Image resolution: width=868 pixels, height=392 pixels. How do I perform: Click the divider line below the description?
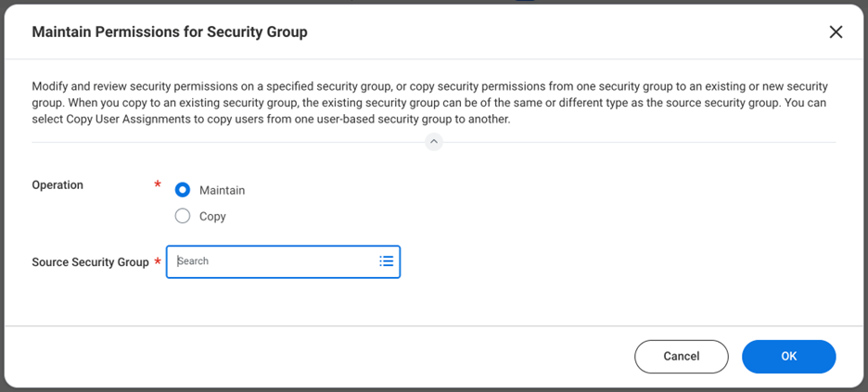[232, 142]
